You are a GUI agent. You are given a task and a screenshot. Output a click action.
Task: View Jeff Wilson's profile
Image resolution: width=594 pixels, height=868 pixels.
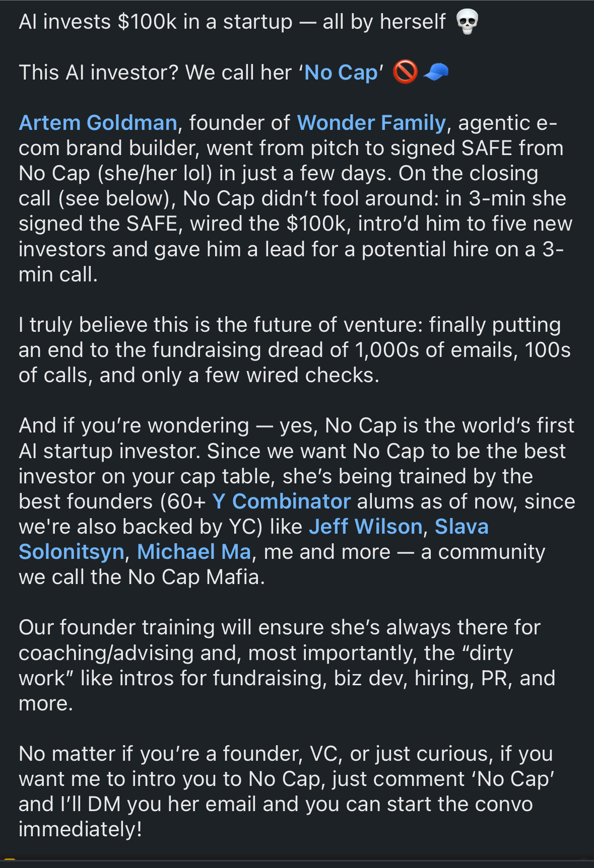366,527
